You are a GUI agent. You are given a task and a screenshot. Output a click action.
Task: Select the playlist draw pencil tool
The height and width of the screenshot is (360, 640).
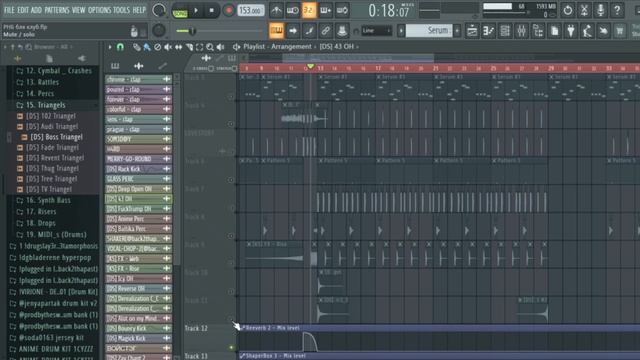point(137,47)
